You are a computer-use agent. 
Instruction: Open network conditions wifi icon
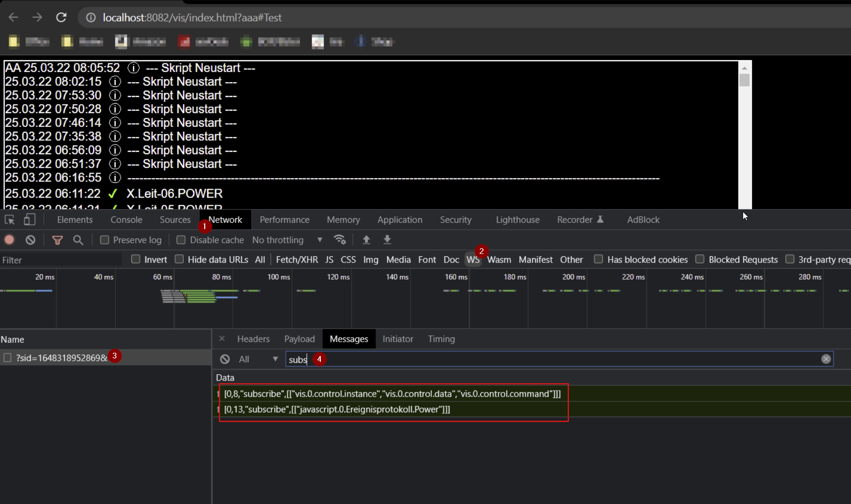(340, 240)
